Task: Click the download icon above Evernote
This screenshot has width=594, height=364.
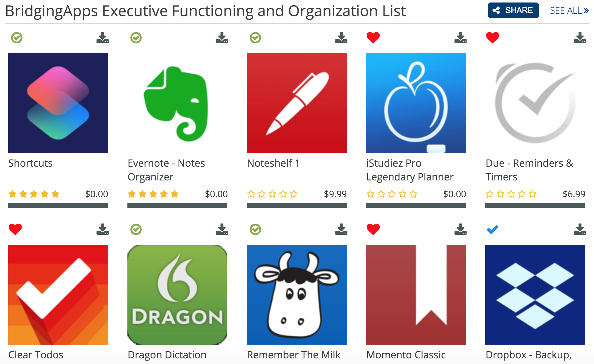Action: coord(222,37)
